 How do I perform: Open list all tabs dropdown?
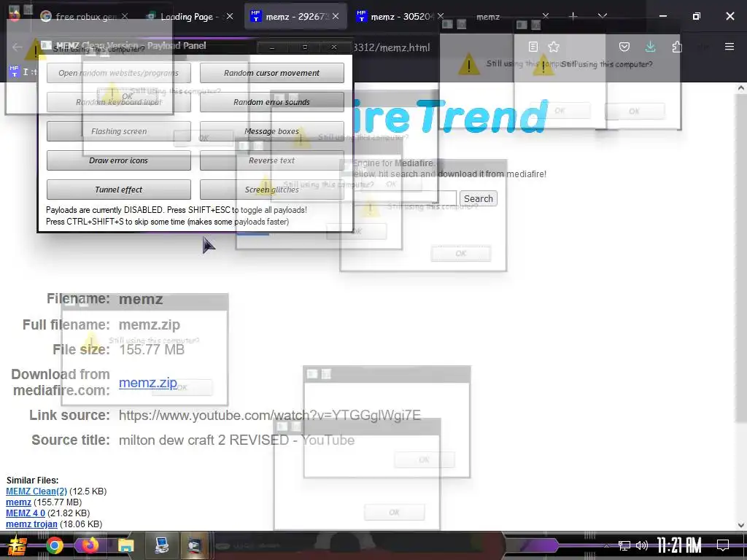click(602, 16)
